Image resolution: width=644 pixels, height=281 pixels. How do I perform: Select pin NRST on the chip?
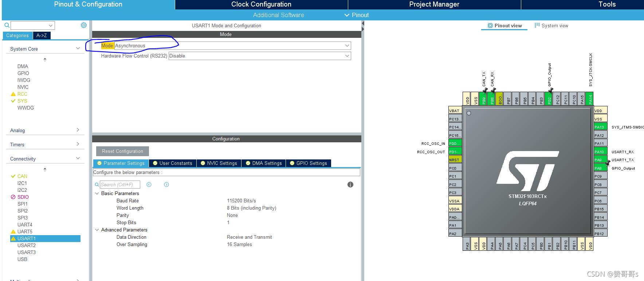(455, 160)
